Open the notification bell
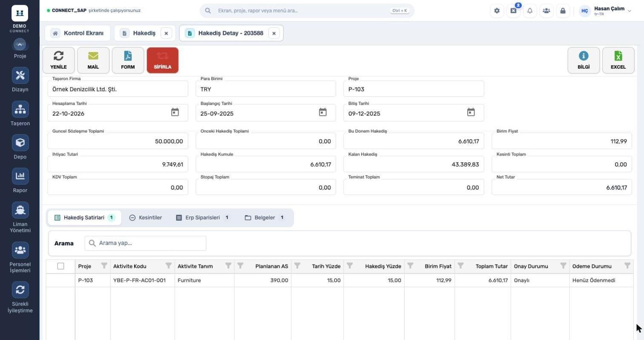This screenshot has width=644, height=340. click(530, 11)
